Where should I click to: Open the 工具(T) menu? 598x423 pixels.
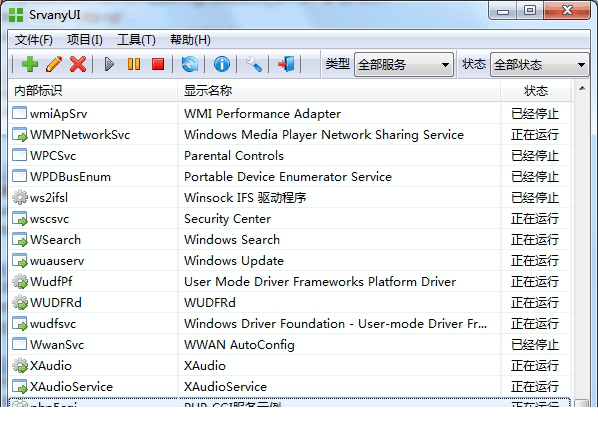(136, 40)
